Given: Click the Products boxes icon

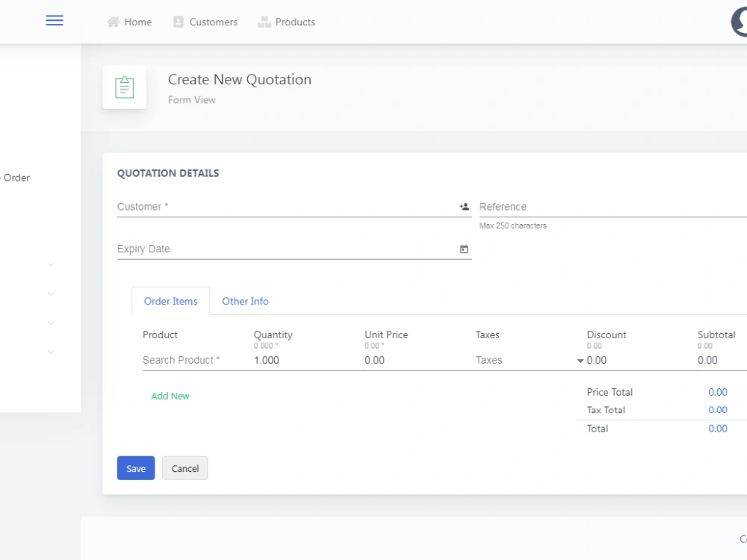Looking at the screenshot, I should click(x=264, y=22).
